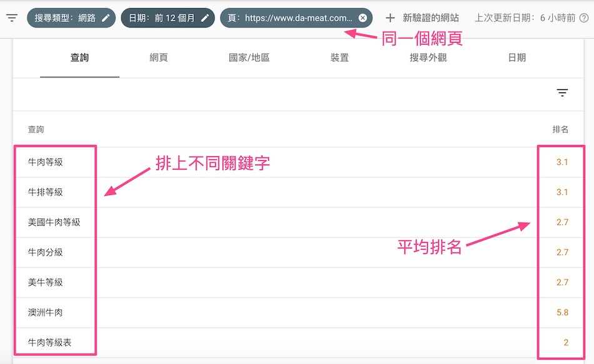Open the filter list icon at top left

pyautogui.click(x=12, y=18)
